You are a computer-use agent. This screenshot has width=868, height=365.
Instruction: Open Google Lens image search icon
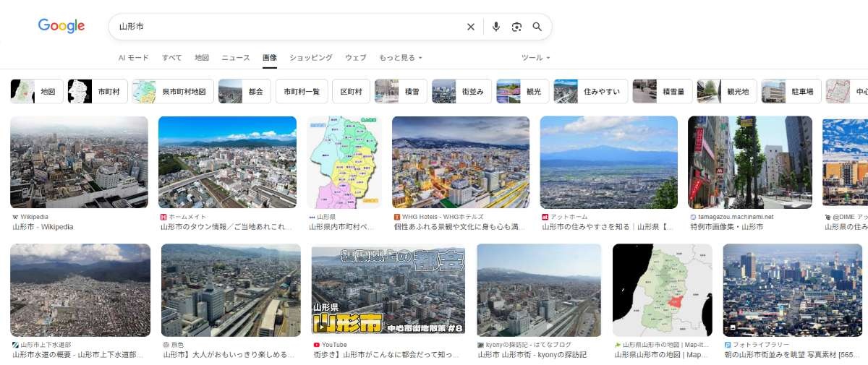(516, 27)
